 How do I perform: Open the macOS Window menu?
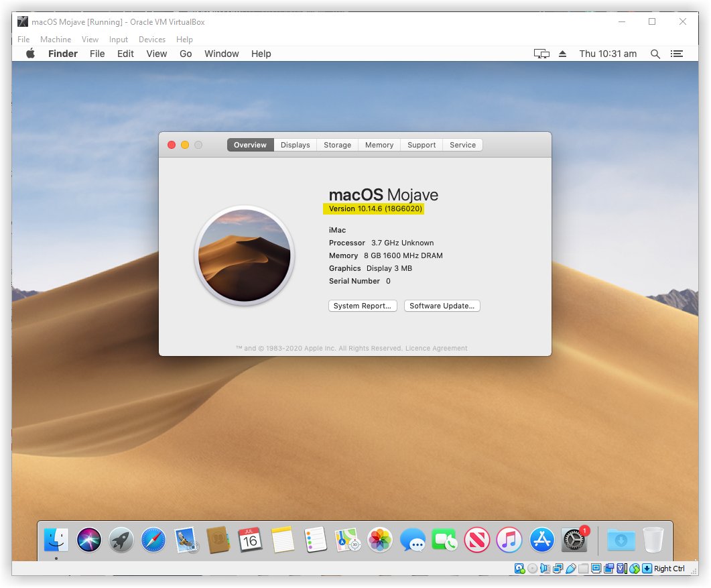pyautogui.click(x=222, y=54)
